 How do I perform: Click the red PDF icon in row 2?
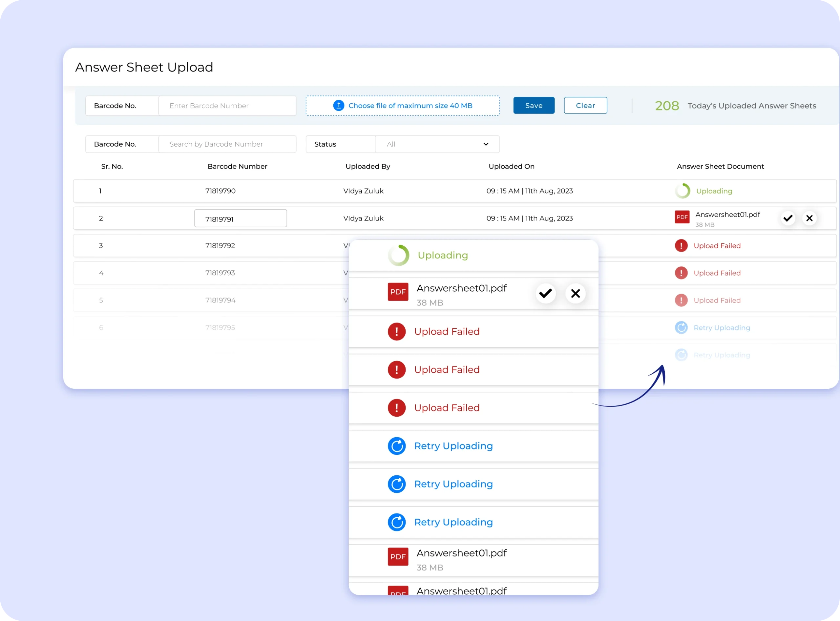(x=682, y=217)
